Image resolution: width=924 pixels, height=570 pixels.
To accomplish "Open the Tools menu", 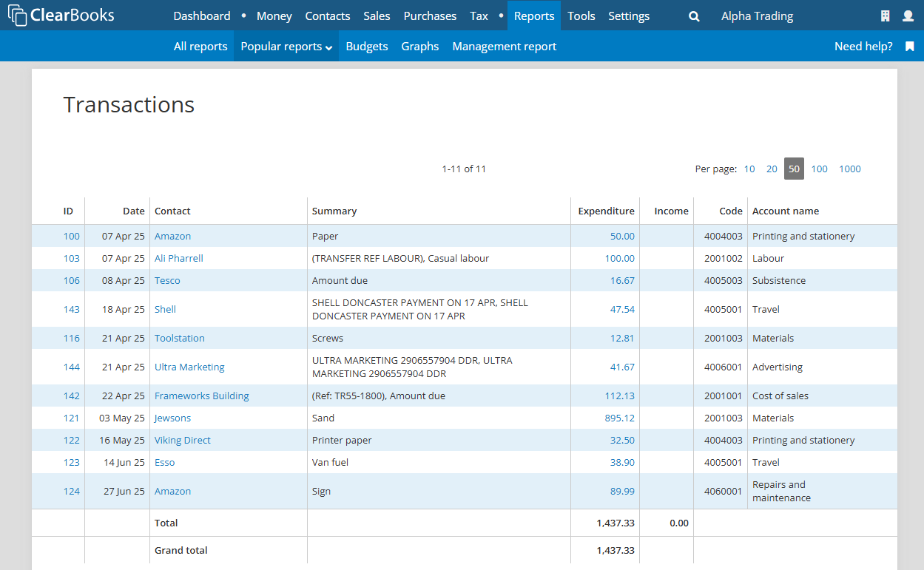I will 581,16.
